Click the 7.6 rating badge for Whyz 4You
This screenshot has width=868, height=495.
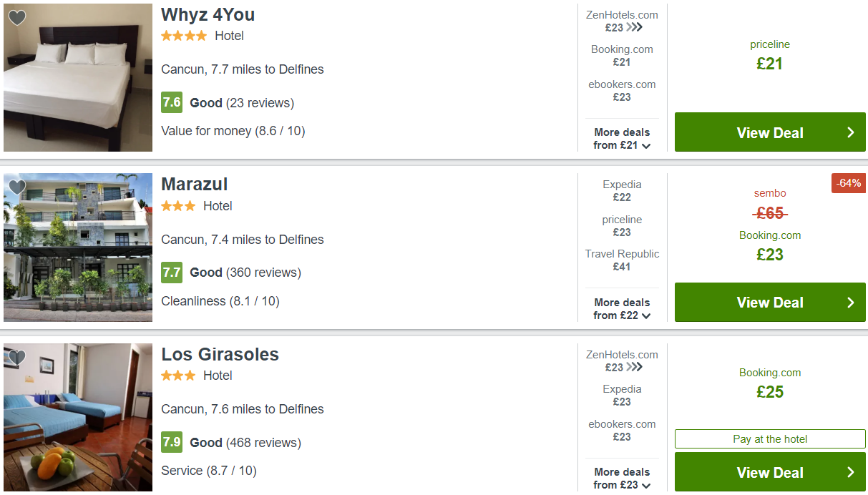click(172, 102)
